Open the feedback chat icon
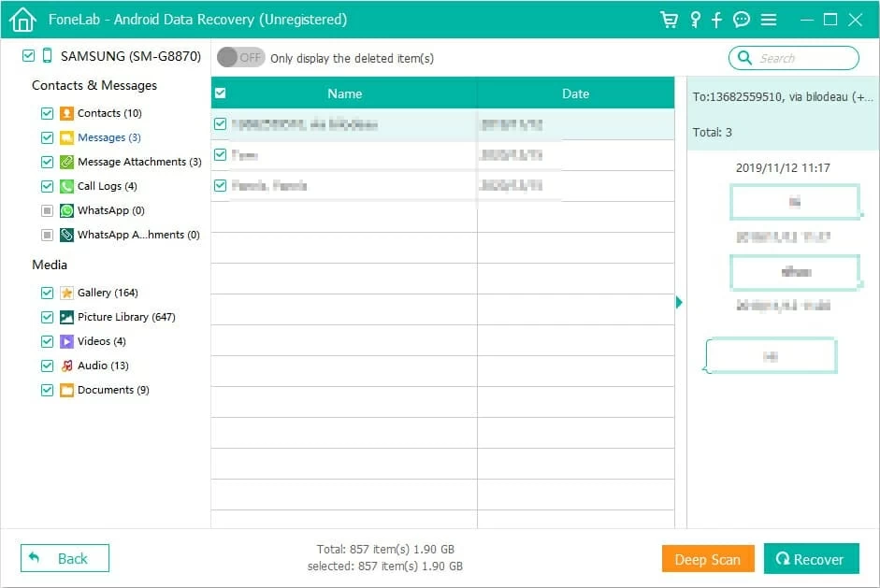Image resolution: width=880 pixels, height=588 pixels. (x=741, y=19)
